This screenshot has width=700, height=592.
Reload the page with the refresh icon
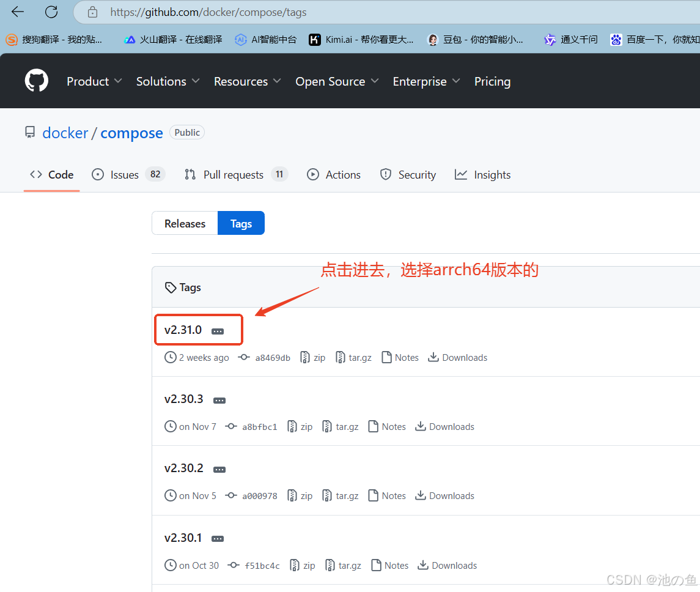(x=51, y=12)
